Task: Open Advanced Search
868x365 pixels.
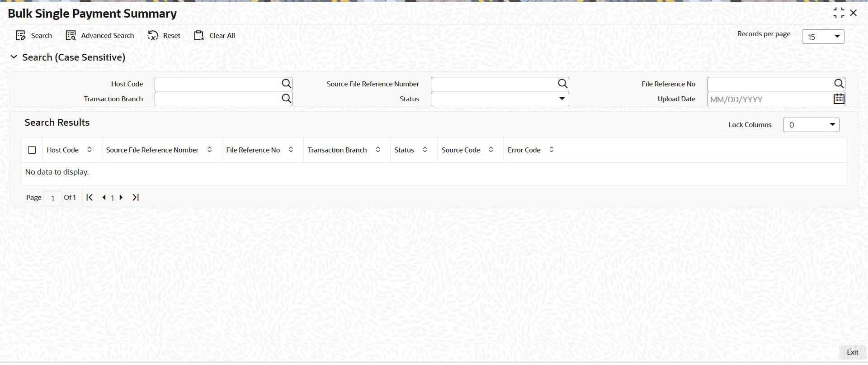Action: tap(100, 36)
